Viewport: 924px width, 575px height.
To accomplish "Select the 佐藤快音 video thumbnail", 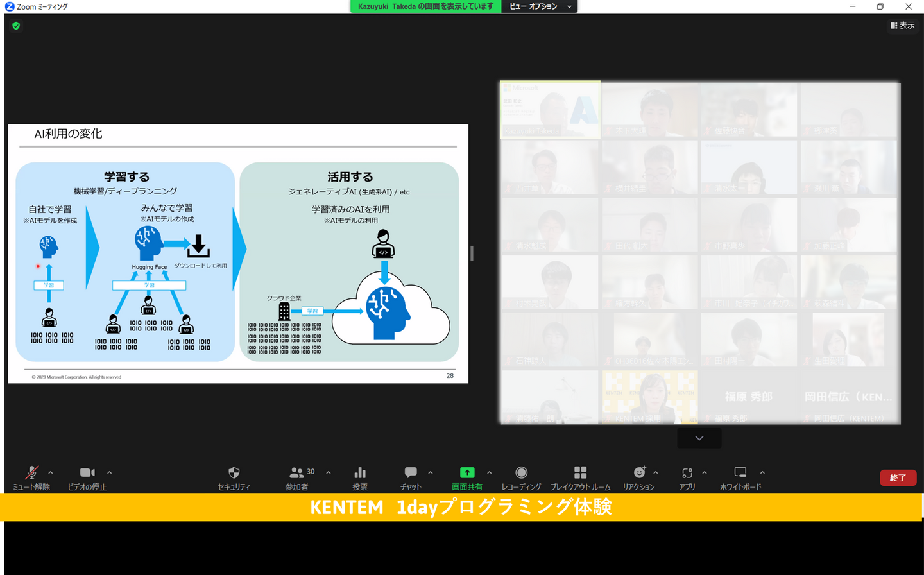I will 749,110.
